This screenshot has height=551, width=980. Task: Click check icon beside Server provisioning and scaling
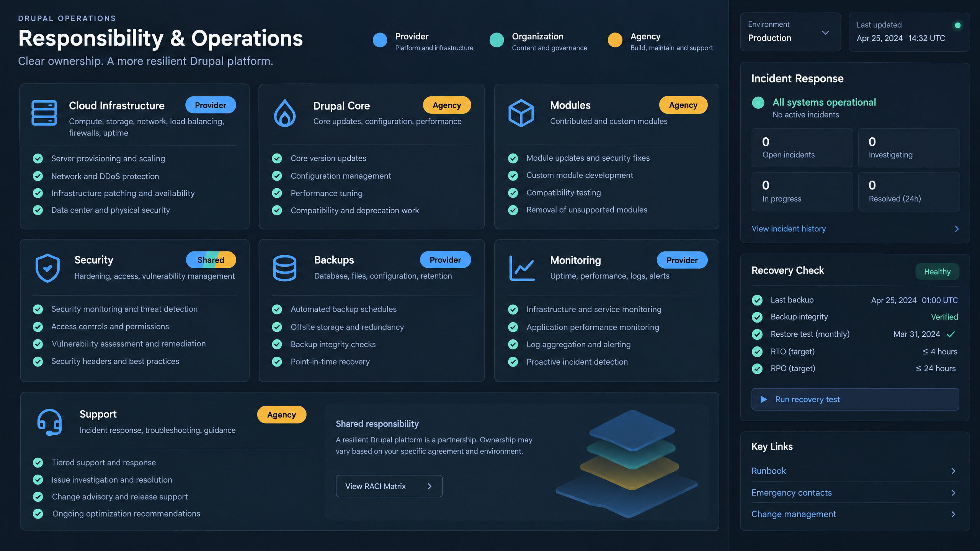pos(38,158)
